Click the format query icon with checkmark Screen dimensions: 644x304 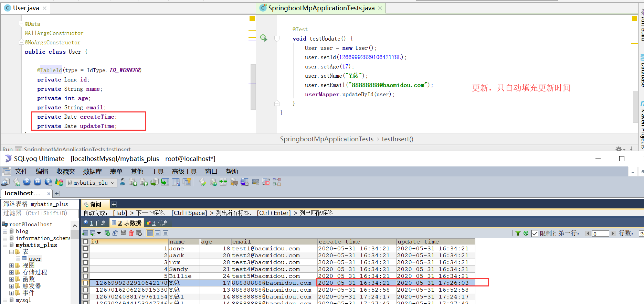click(203, 182)
